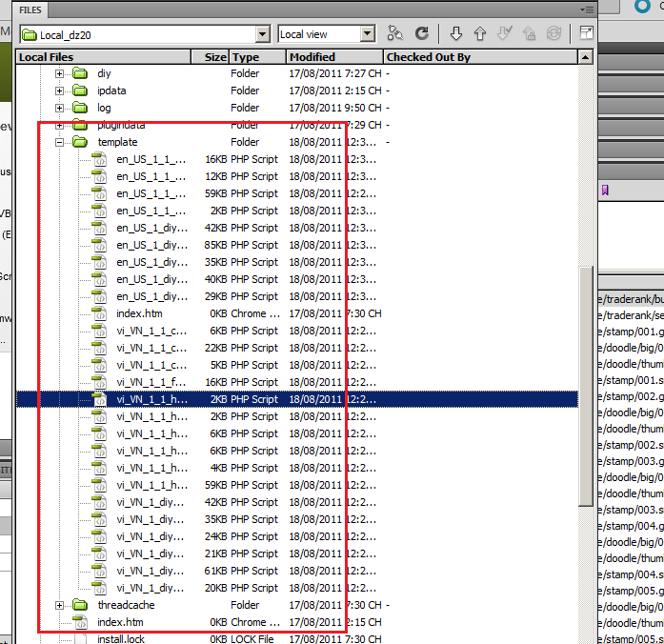
Task: Select the vi_VN_1_1_h 59KB PHP script
Action: coord(152,485)
